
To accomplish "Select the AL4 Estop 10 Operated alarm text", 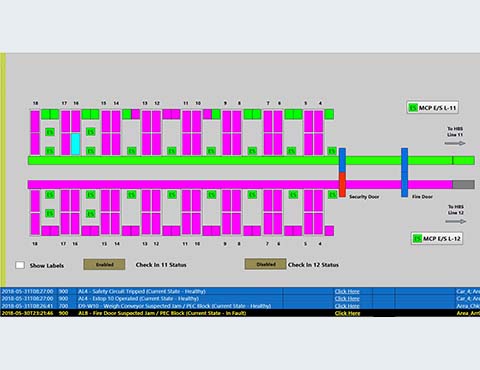I will click(x=138, y=299).
